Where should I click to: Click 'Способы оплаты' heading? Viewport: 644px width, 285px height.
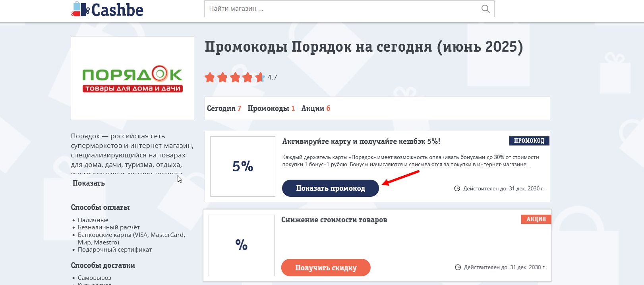click(x=100, y=207)
